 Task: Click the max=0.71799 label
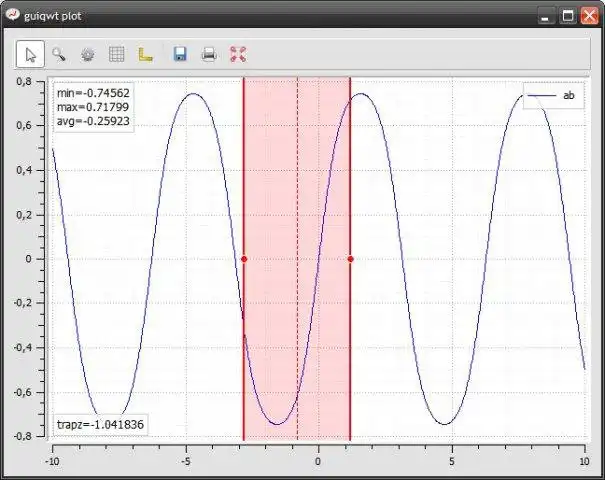pos(93,107)
